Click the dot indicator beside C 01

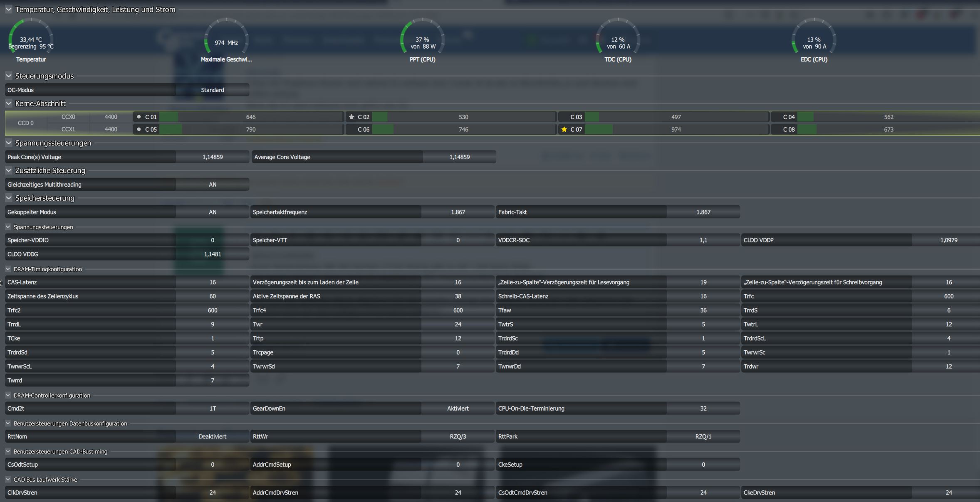[x=139, y=117]
